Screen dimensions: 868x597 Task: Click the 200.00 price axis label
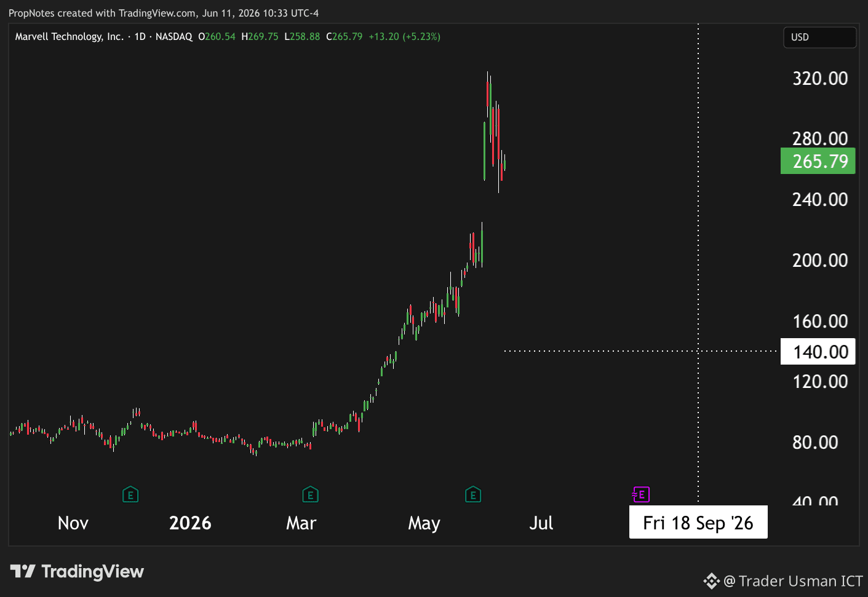click(x=820, y=261)
